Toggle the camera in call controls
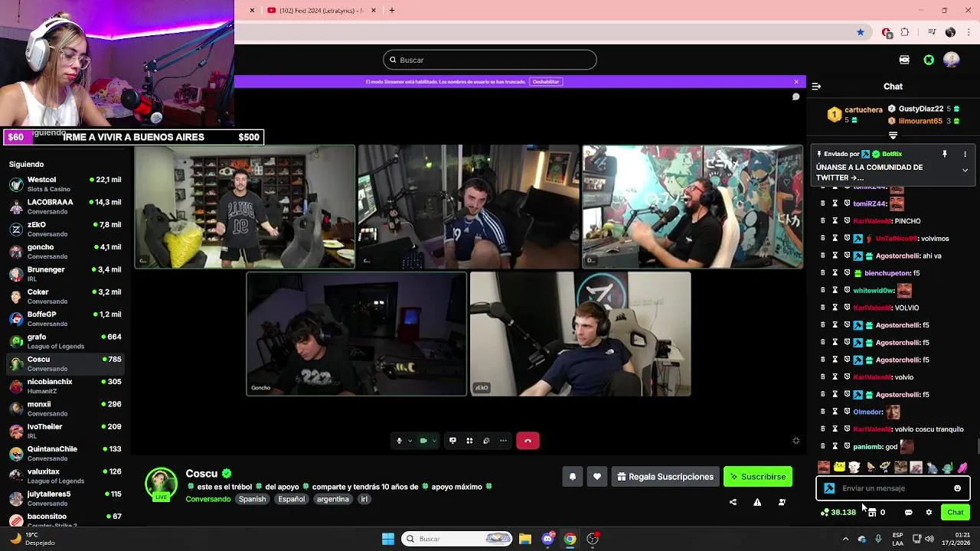This screenshot has width=980, height=551. (x=423, y=441)
